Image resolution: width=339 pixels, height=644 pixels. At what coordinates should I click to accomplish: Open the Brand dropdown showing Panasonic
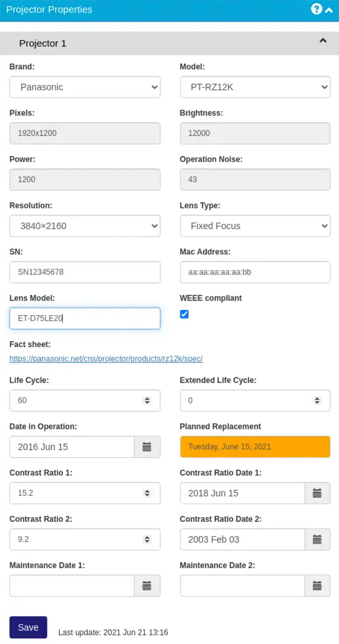pyautogui.click(x=85, y=87)
